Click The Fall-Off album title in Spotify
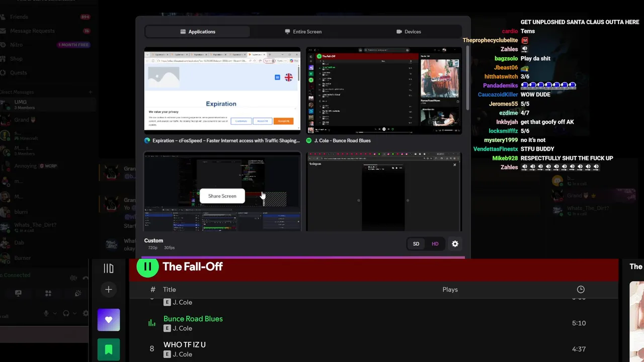644x362 pixels. pyautogui.click(x=193, y=267)
